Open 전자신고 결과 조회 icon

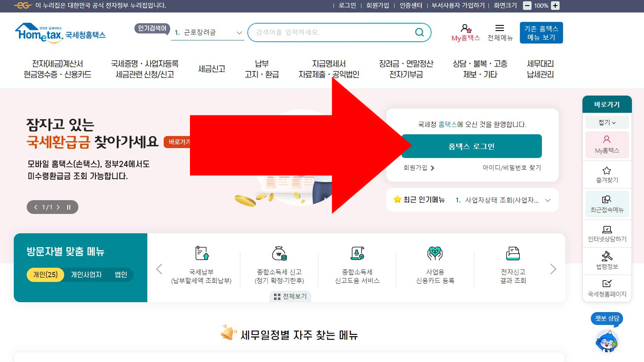tap(513, 254)
